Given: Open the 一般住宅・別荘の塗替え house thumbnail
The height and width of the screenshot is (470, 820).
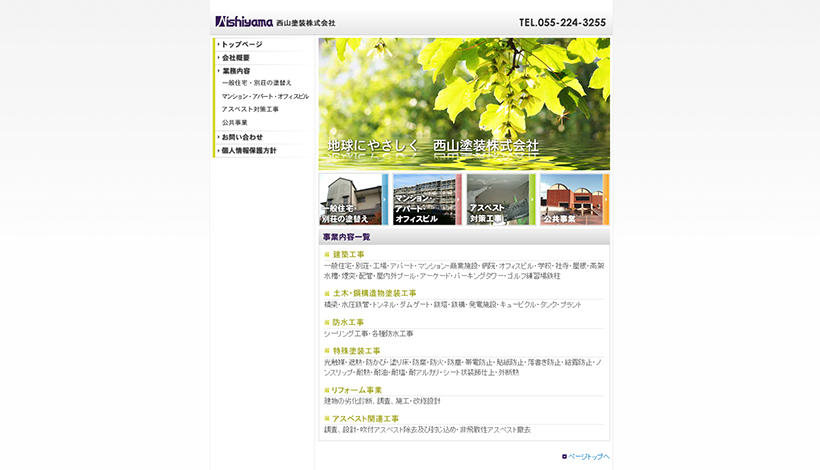Looking at the screenshot, I should (x=354, y=200).
